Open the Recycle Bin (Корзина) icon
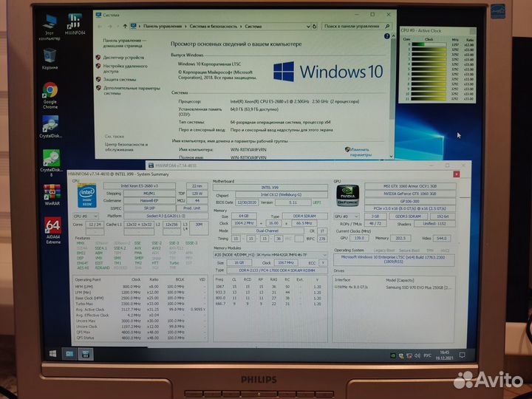Image resolution: width=532 pixels, height=399 pixels. pyautogui.click(x=50, y=58)
